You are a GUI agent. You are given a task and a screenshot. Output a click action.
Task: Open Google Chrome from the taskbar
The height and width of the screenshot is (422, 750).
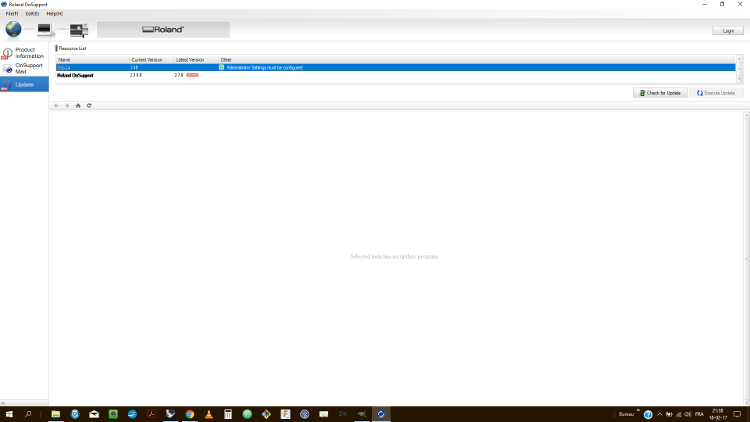(189, 414)
